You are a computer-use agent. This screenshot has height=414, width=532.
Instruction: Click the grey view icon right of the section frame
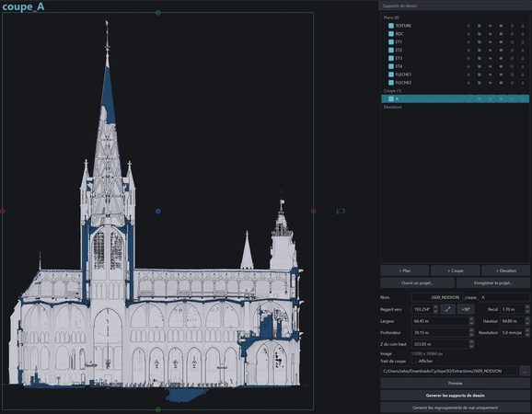point(341,212)
